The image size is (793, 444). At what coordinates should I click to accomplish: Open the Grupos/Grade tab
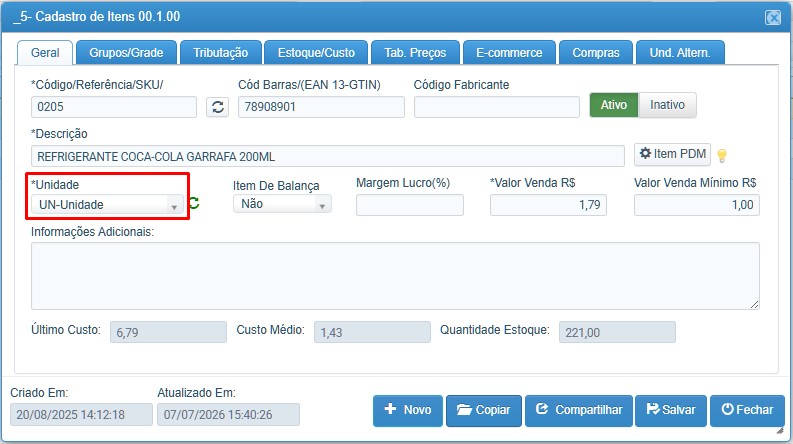126,53
